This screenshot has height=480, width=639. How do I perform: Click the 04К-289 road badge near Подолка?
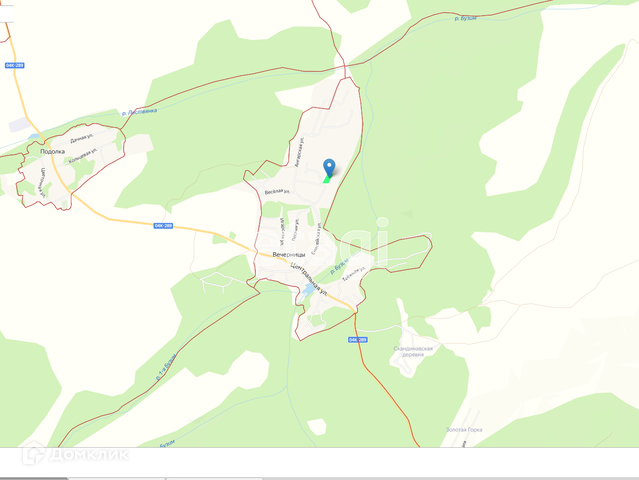pos(15,65)
